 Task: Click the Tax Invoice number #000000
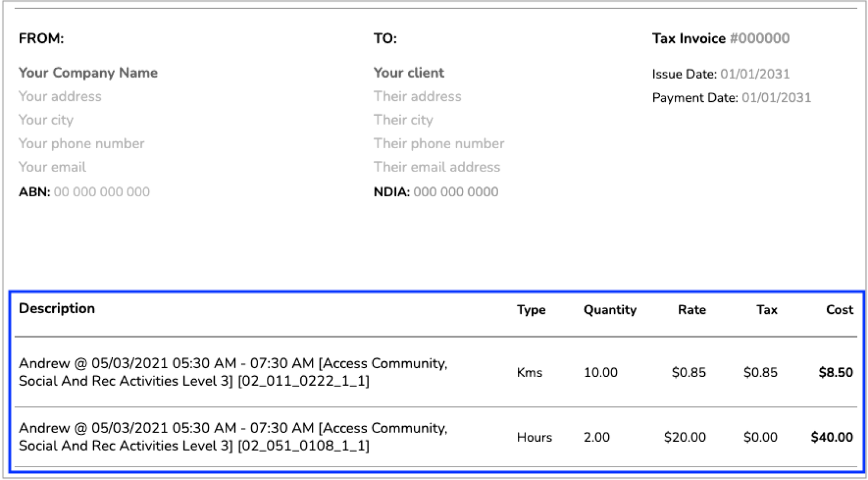click(x=760, y=38)
